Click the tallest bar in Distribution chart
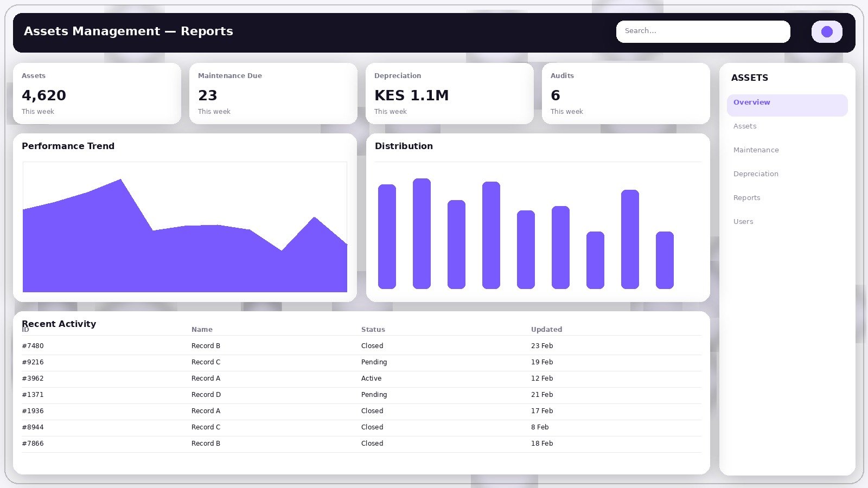Screen dimensions: 868x488 422,233
